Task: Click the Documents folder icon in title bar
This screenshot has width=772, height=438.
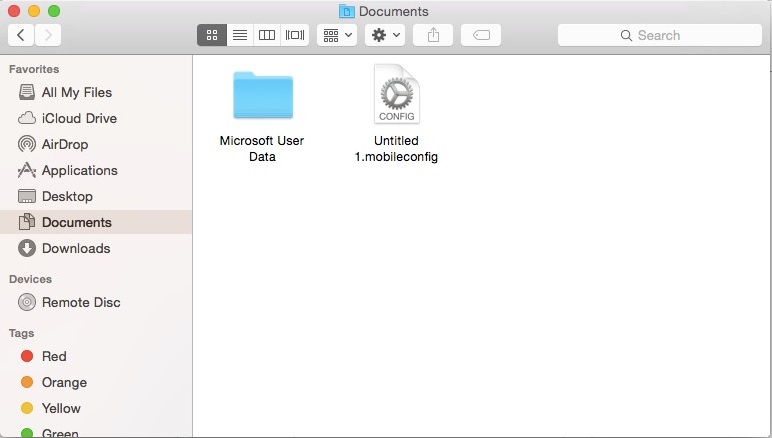Action: [x=347, y=11]
